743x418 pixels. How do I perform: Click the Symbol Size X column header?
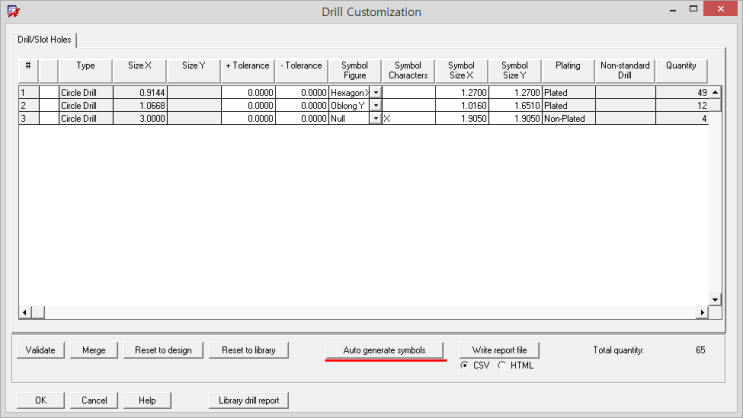pyautogui.click(x=462, y=71)
